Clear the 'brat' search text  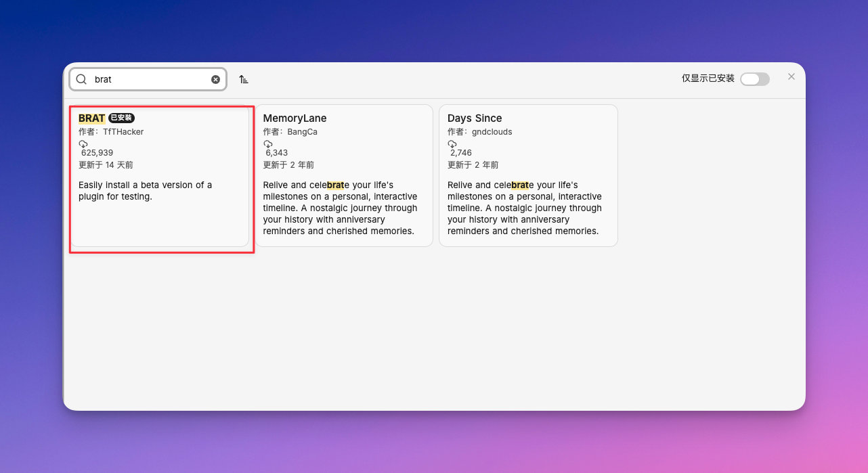215,79
